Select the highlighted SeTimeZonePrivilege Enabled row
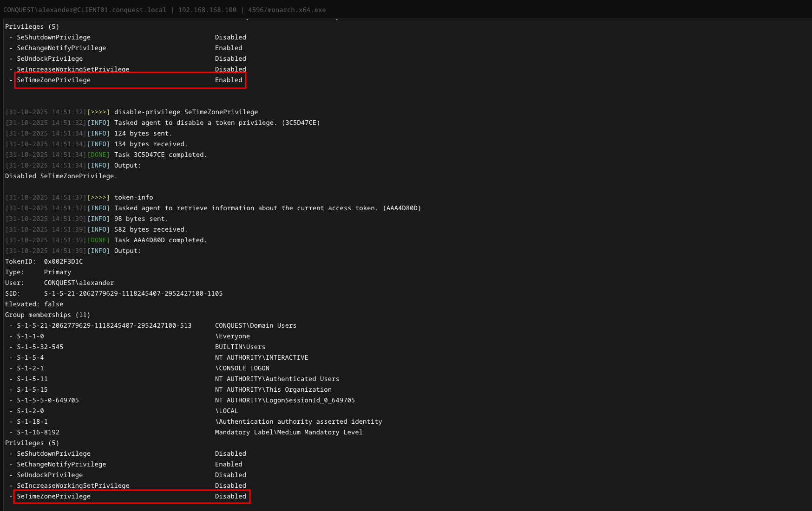 point(130,80)
